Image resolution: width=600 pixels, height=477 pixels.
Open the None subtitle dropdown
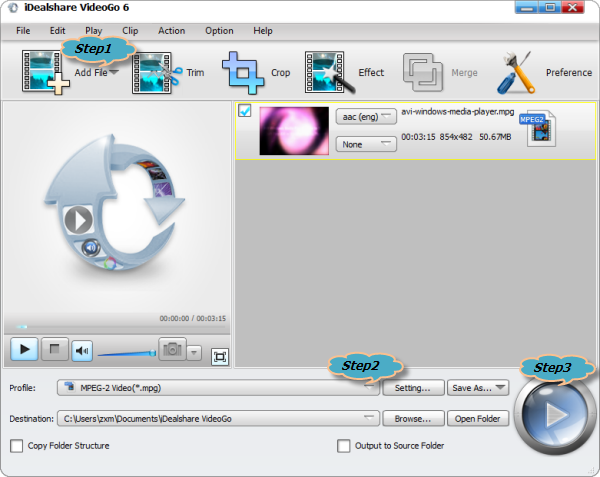coord(366,145)
